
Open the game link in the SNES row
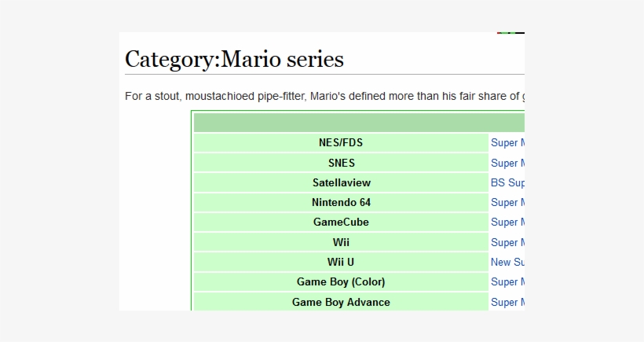pos(507,163)
